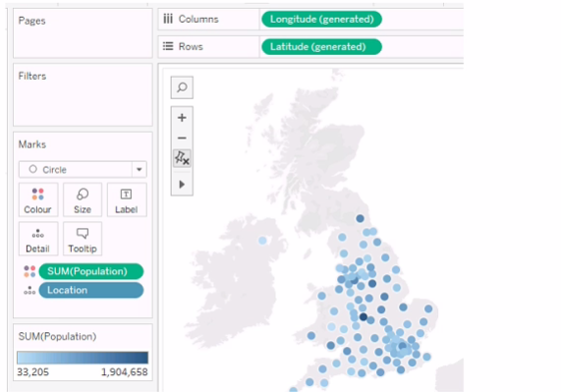Open the Label mark card
Image resolution: width=561 pixels, height=392 pixels.
127,200
